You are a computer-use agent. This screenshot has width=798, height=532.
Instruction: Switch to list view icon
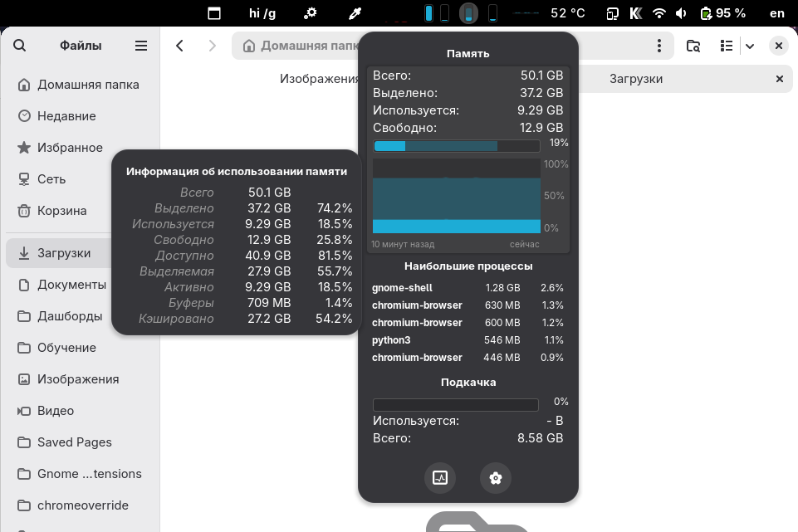point(727,46)
